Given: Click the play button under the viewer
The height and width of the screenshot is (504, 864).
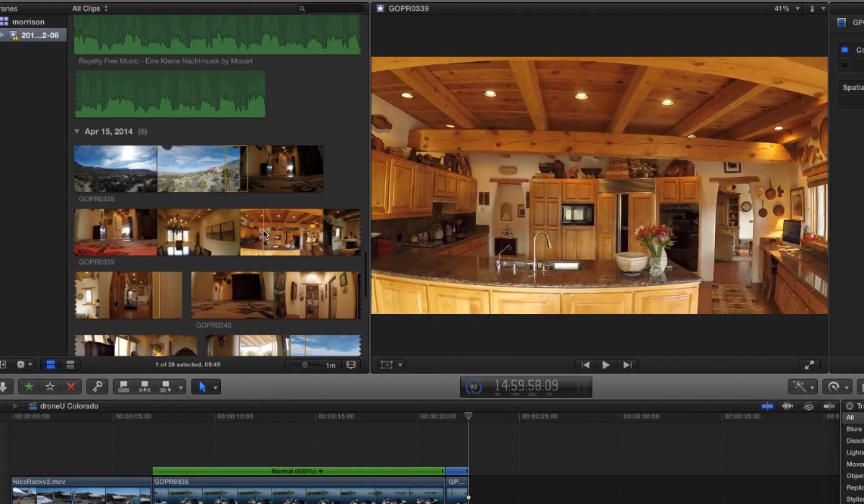Looking at the screenshot, I should 606,365.
